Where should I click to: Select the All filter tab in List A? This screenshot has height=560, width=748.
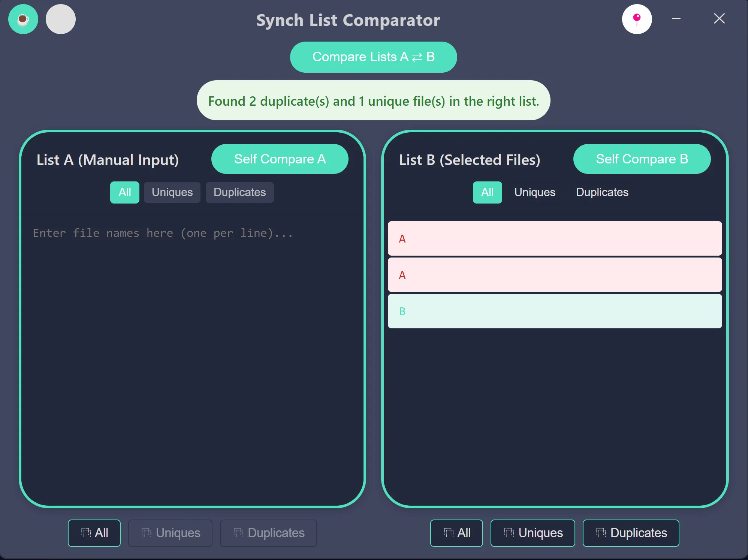pyautogui.click(x=124, y=192)
